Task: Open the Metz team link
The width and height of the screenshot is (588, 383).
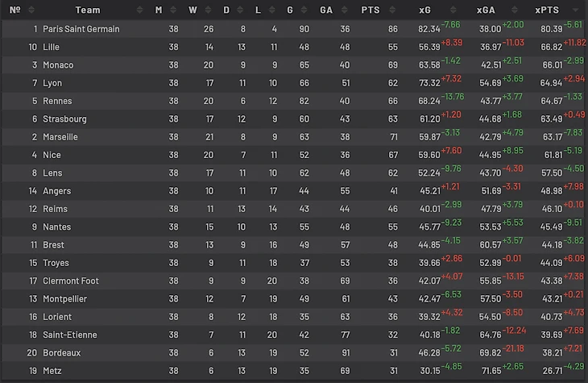Action: click(x=52, y=371)
